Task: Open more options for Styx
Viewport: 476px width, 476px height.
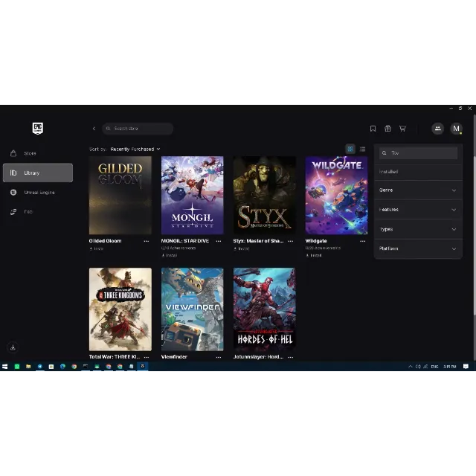Action: pos(291,241)
